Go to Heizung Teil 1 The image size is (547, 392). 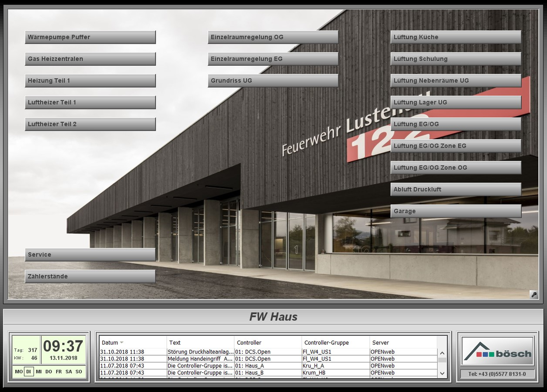(90, 81)
